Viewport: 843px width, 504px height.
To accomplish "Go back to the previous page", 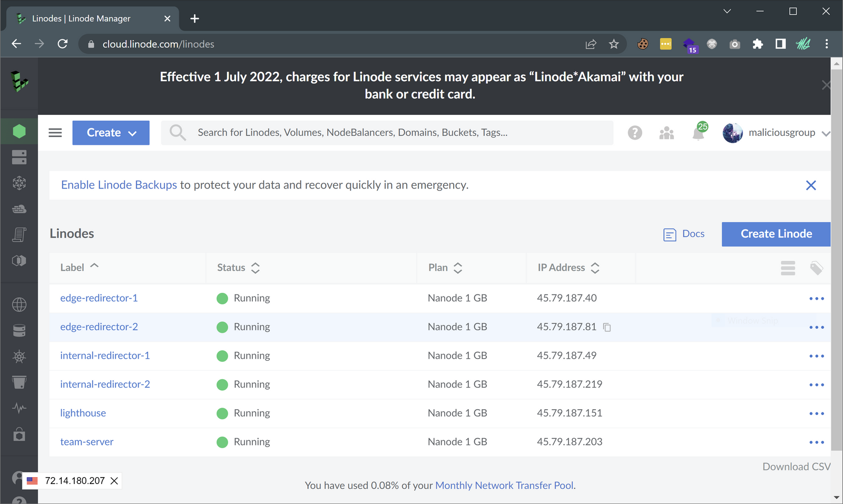I will pos(16,44).
